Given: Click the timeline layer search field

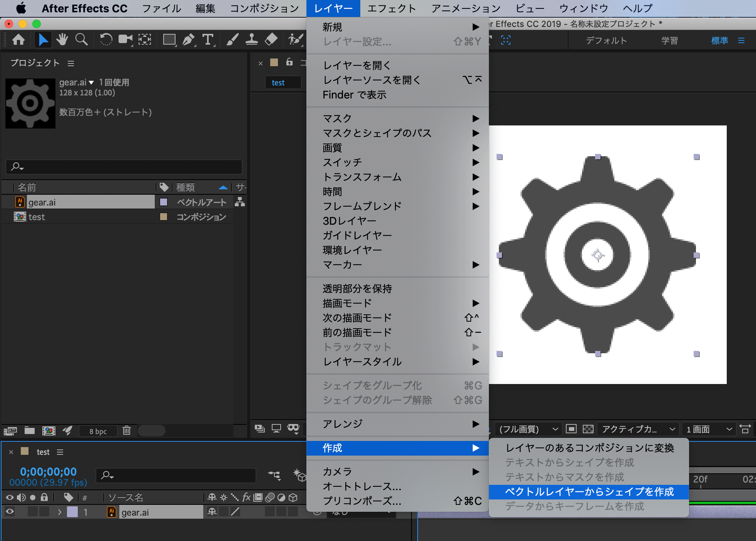Looking at the screenshot, I should point(176,476).
